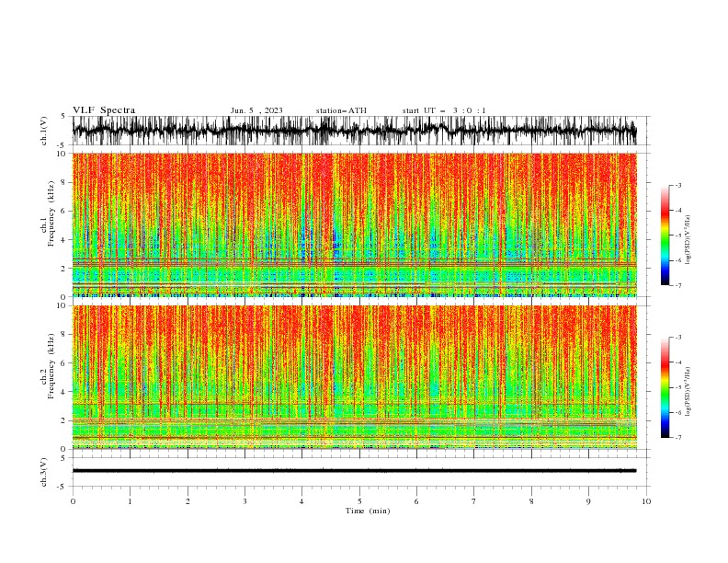728x563 pixels.
Task: Click time axis tick label "7"
Action: click(474, 501)
